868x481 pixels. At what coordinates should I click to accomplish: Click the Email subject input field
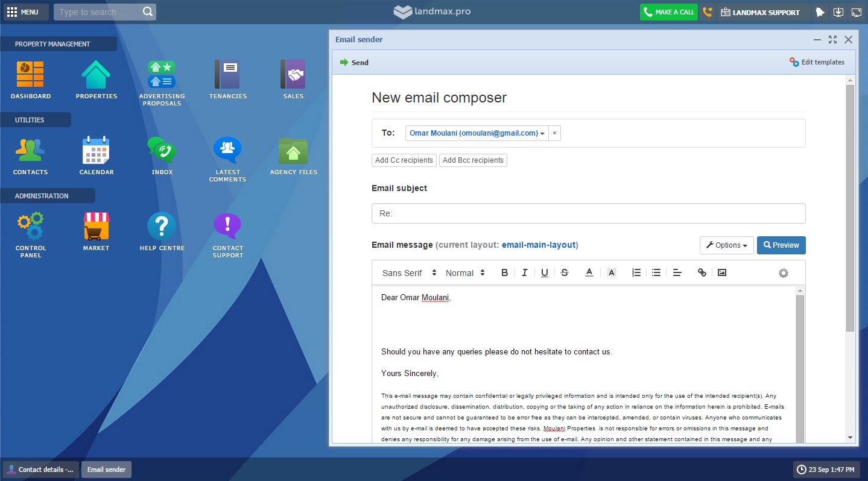(x=588, y=213)
